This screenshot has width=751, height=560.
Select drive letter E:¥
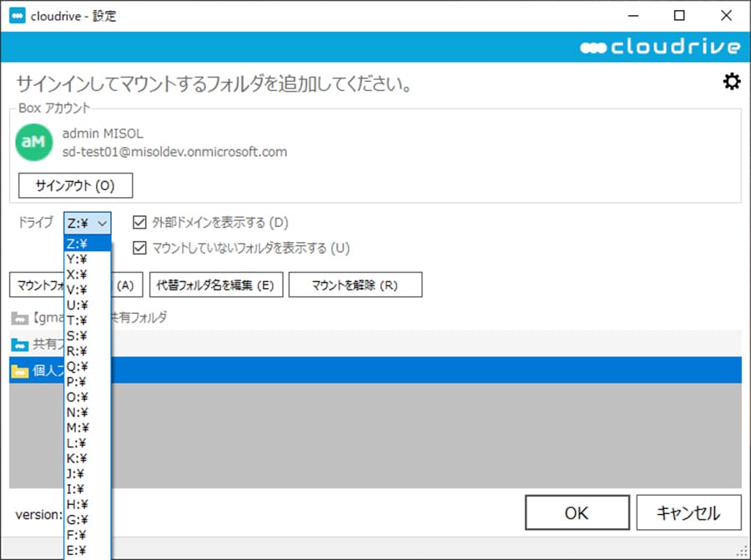tap(87, 551)
